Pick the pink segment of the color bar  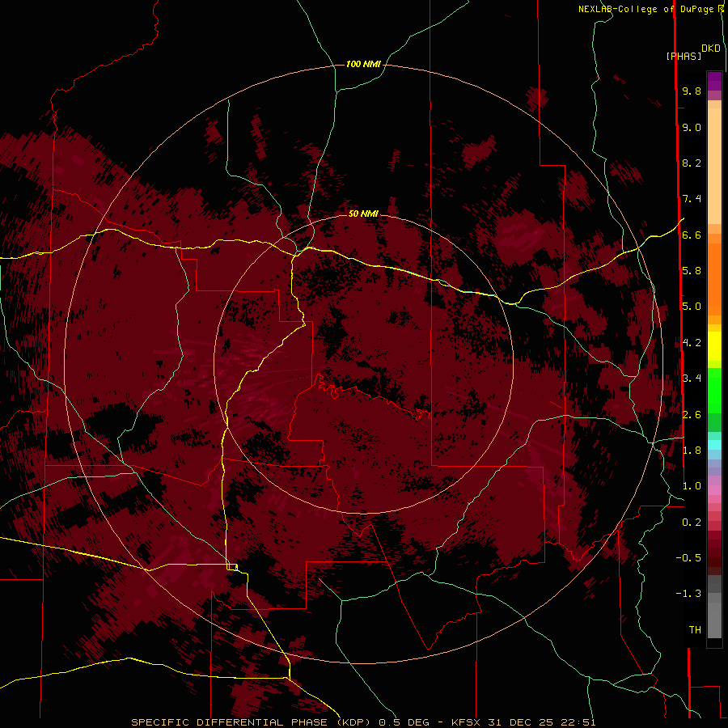point(714,490)
